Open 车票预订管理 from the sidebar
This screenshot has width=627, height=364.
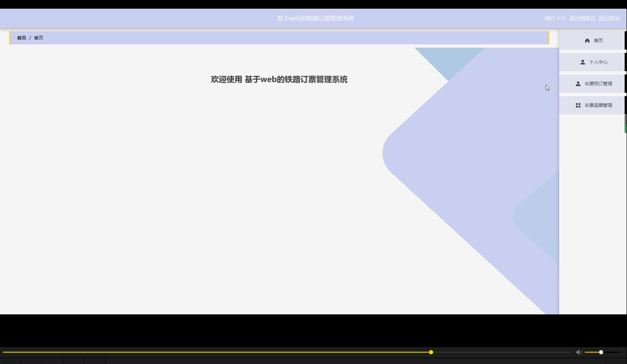point(598,83)
